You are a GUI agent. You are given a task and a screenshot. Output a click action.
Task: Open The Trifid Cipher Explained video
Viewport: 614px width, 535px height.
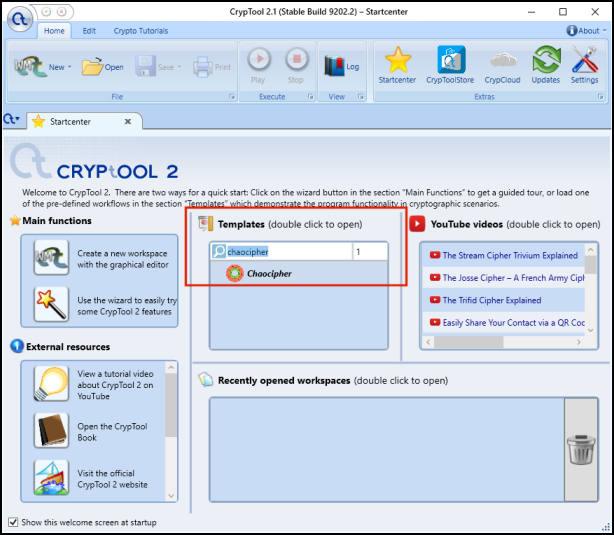click(504, 300)
